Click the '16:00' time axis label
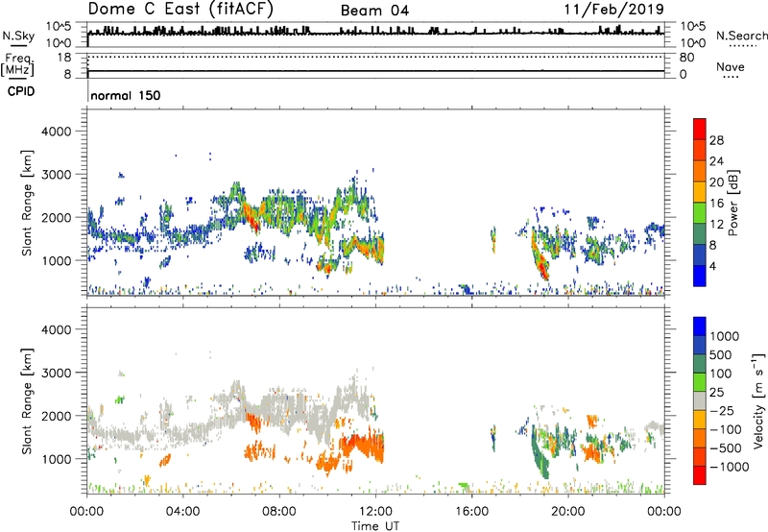The width and height of the screenshot is (768, 532). (471, 512)
